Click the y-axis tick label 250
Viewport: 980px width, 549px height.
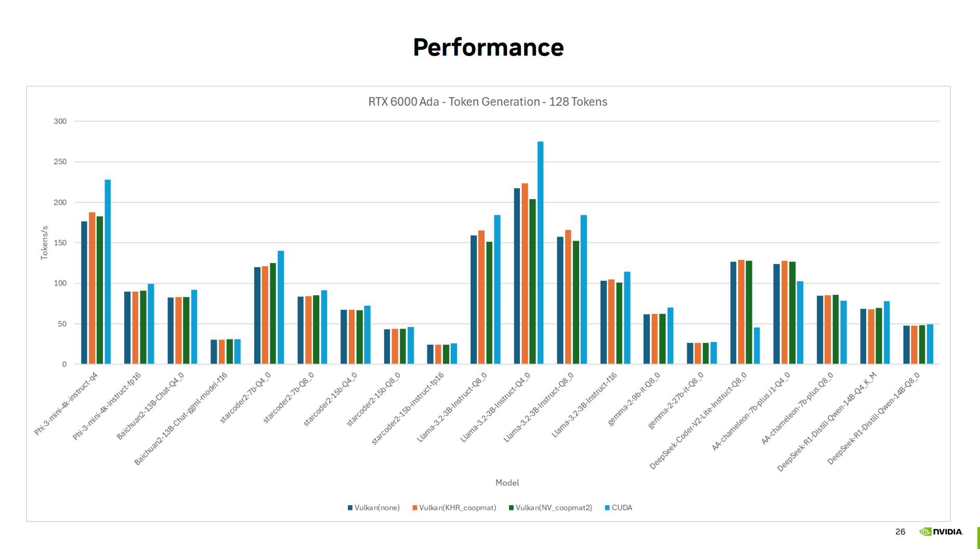tap(60, 162)
